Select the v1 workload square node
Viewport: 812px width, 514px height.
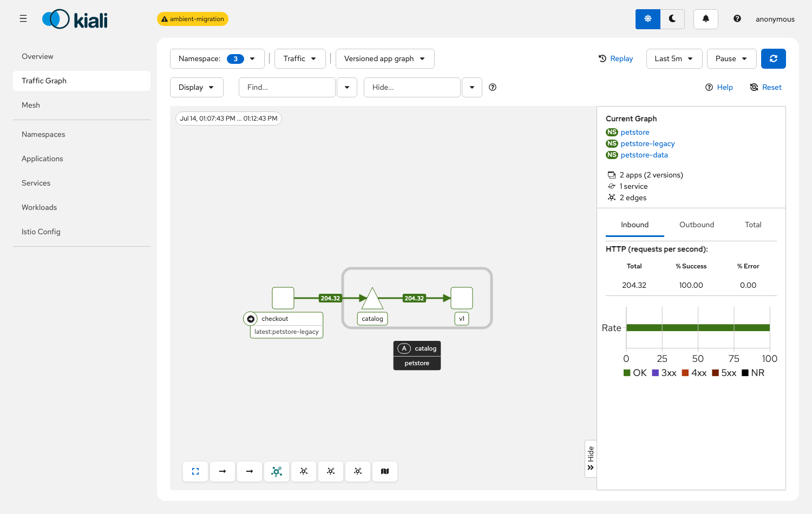click(x=462, y=298)
